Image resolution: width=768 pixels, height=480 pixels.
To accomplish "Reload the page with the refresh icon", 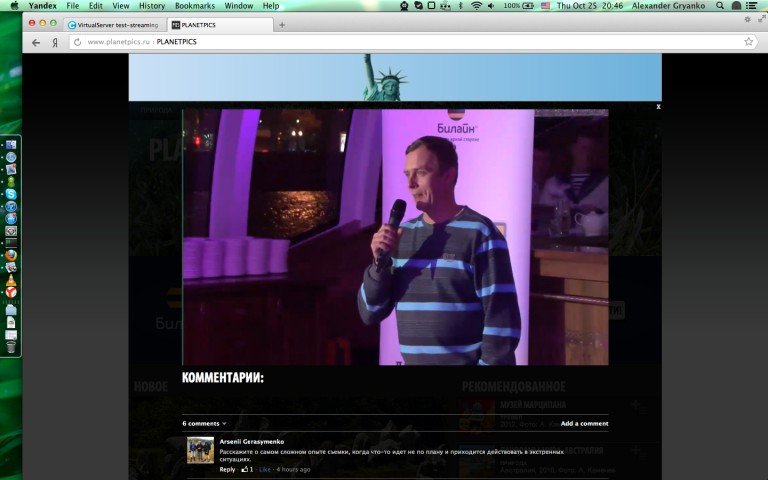I will click(77, 42).
